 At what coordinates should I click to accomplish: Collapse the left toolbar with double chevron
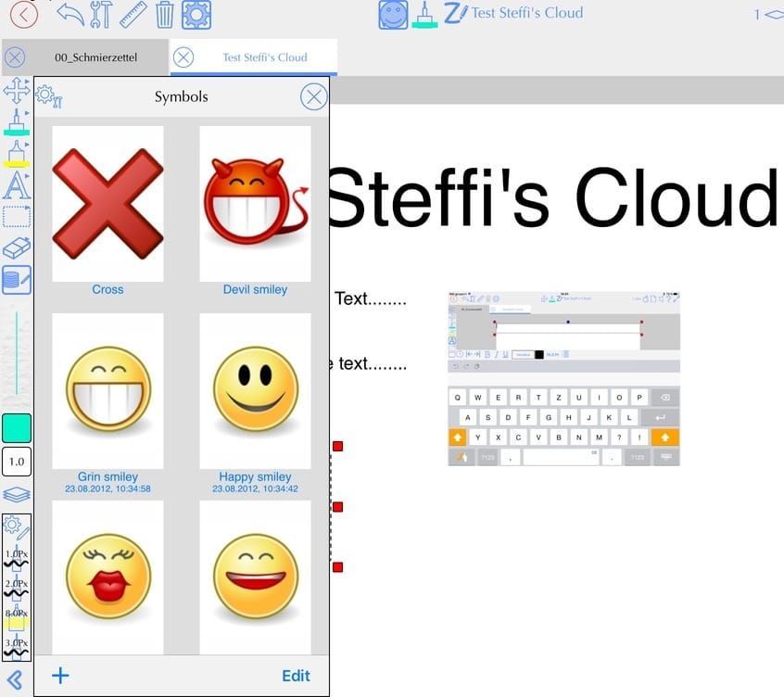coord(16,678)
